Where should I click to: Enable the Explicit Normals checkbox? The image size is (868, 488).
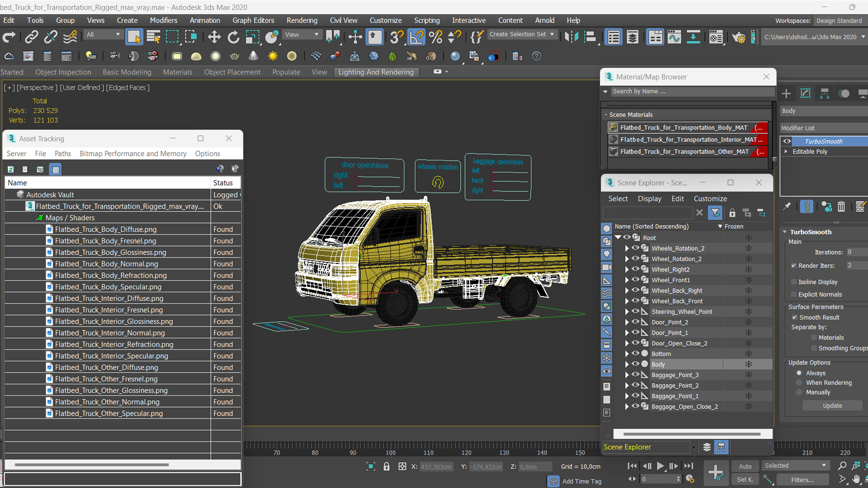pyautogui.click(x=793, y=294)
